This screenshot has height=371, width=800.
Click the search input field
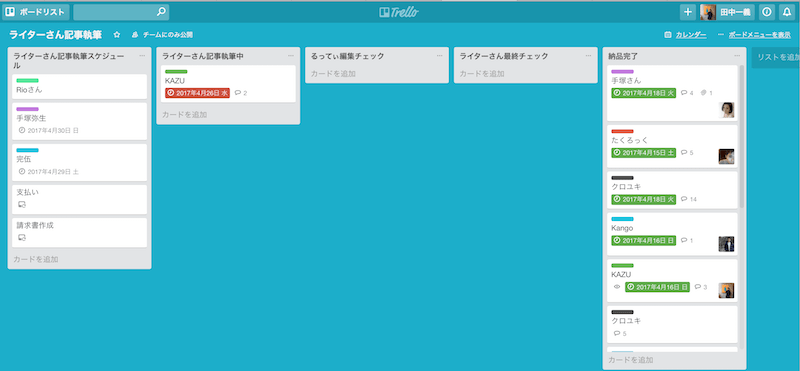click(121, 12)
